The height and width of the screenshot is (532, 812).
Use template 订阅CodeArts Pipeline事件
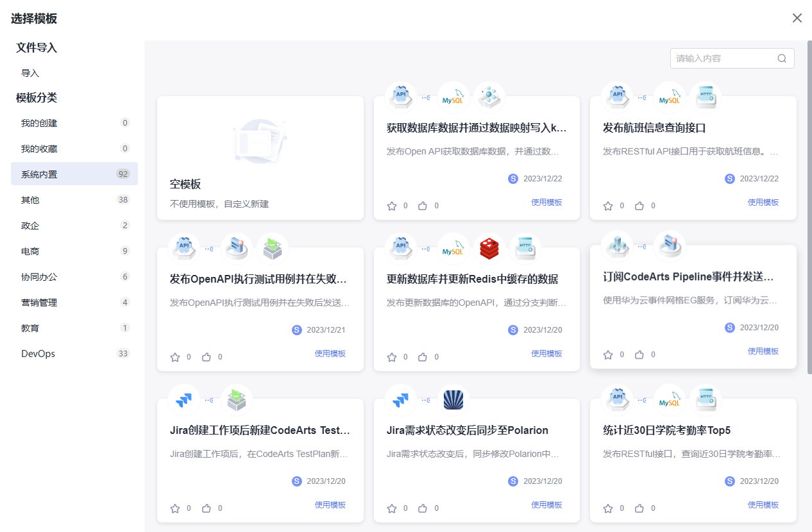click(763, 351)
